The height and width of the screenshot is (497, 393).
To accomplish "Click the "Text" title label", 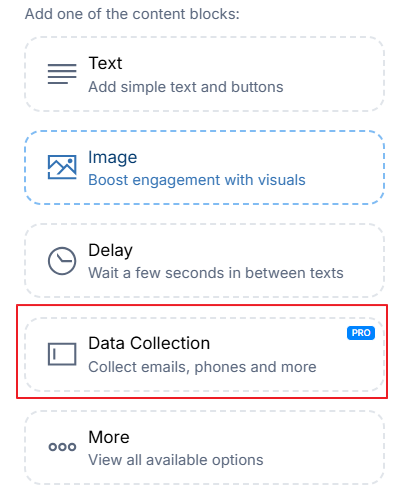I will (x=105, y=63).
